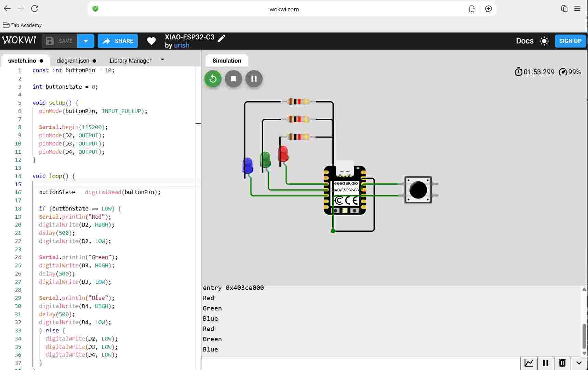
Task: Click the 99% simulation speed value
Action: tap(575, 72)
